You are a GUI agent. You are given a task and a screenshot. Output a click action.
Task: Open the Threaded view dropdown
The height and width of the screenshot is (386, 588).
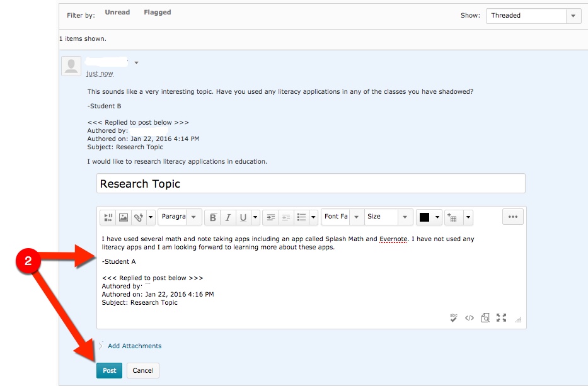tap(533, 16)
